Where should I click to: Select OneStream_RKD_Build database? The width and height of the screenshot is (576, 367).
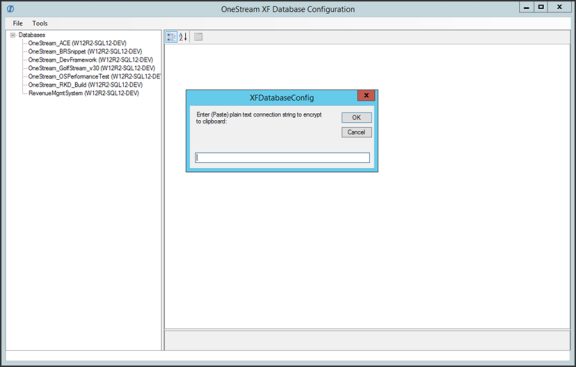(x=85, y=85)
